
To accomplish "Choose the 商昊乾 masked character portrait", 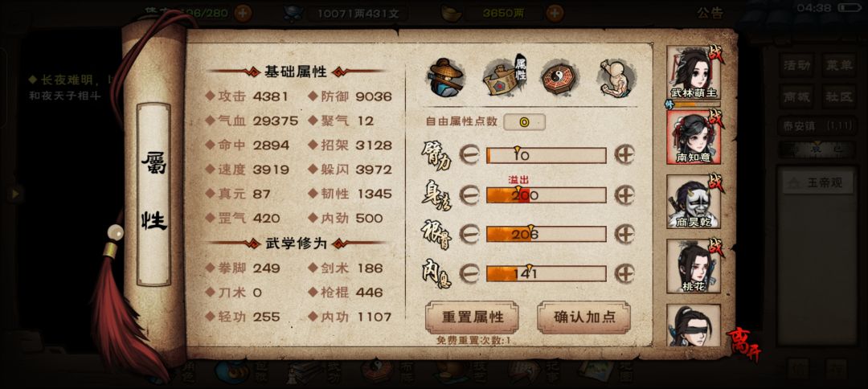I will tap(694, 202).
